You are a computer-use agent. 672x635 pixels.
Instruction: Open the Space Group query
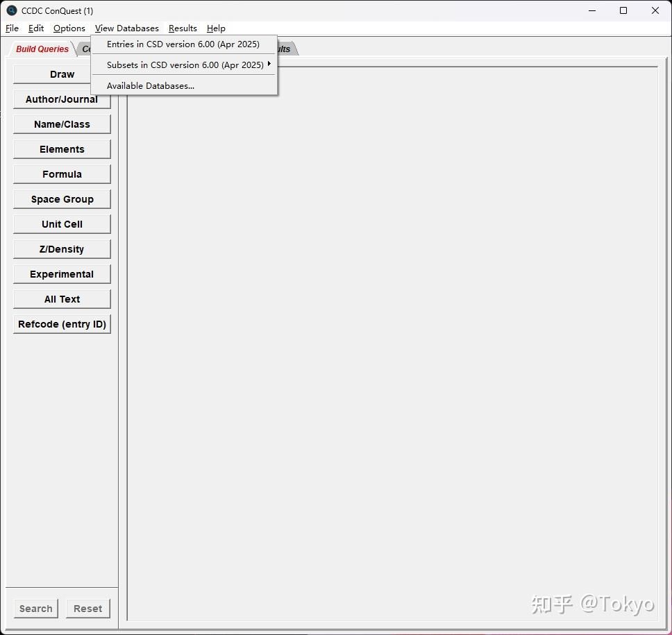(x=62, y=199)
